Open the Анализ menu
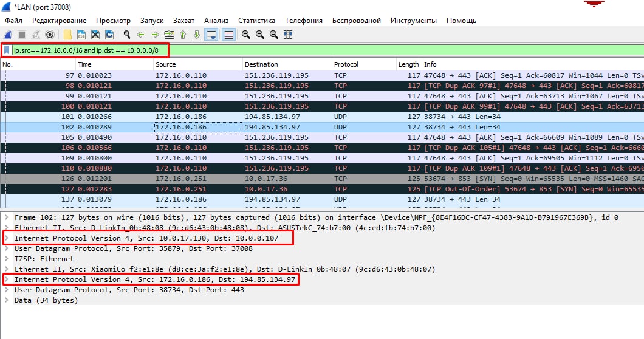Viewport: 644px width, 339px height. 216,21
